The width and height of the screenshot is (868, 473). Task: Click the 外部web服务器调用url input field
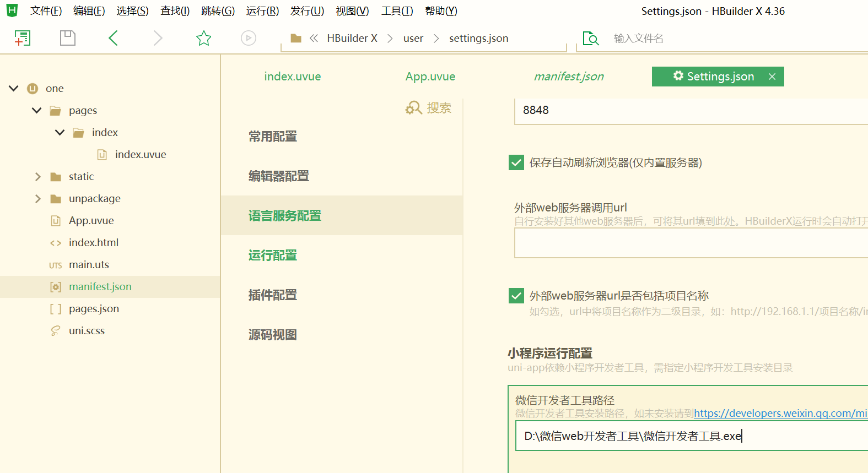coord(691,243)
